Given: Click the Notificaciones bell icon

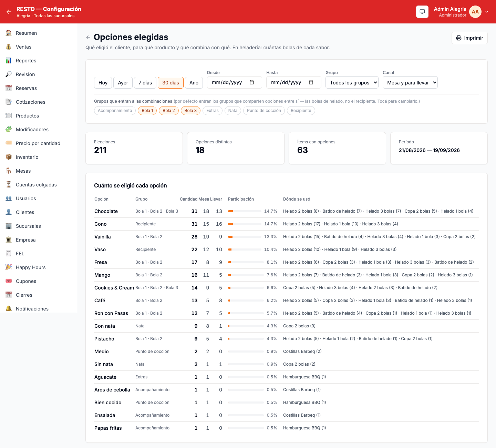Looking at the screenshot, I should coord(9,309).
